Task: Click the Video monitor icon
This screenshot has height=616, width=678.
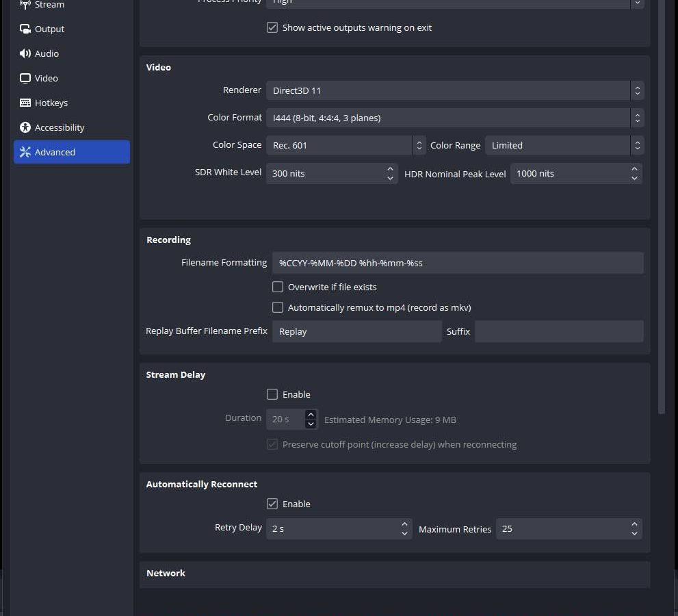Action: tap(25, 78)
